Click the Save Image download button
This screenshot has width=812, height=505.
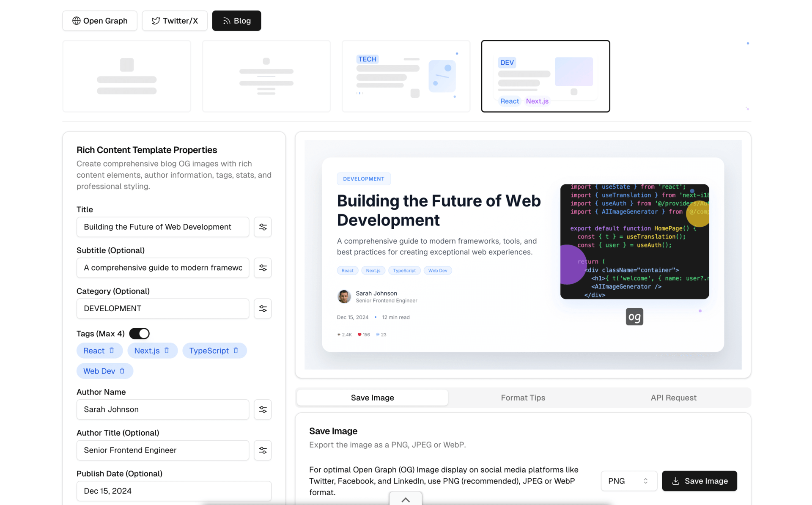tap(700, 481)
